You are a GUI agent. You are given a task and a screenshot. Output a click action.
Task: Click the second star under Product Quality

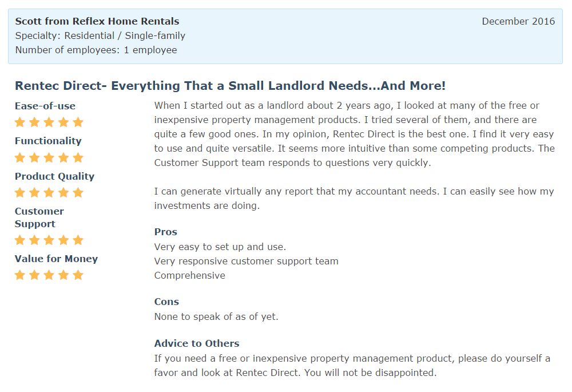pyautogui.click(x=35, y=192)
